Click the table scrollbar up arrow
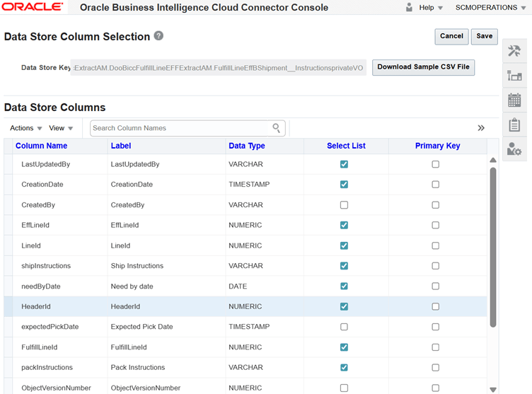The width and height of the screenshot is (532, 394). (x=493, y=160)
